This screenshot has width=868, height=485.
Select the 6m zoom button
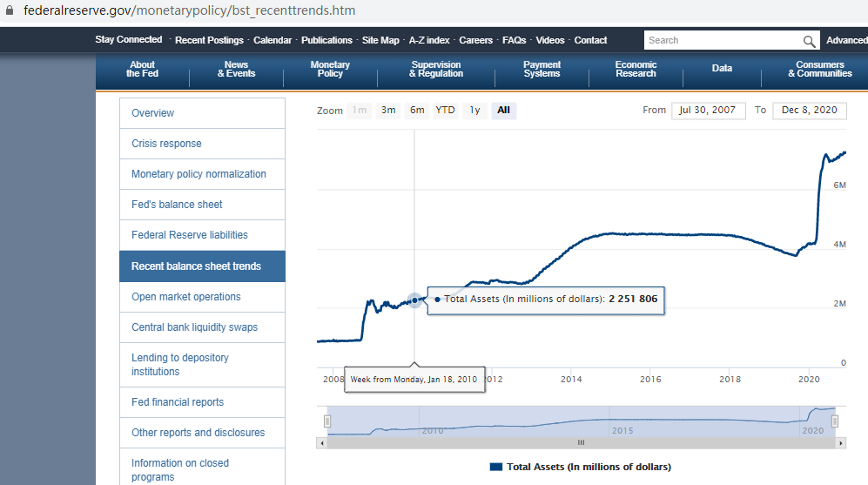coord(417,111)
